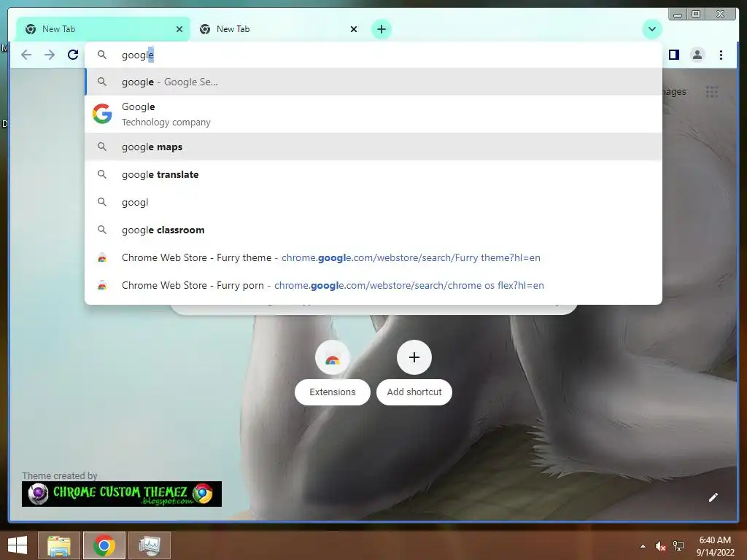Open the tab search dropdown chevron
The width and height of the screenshot is (747, 560).
[651, 29]
